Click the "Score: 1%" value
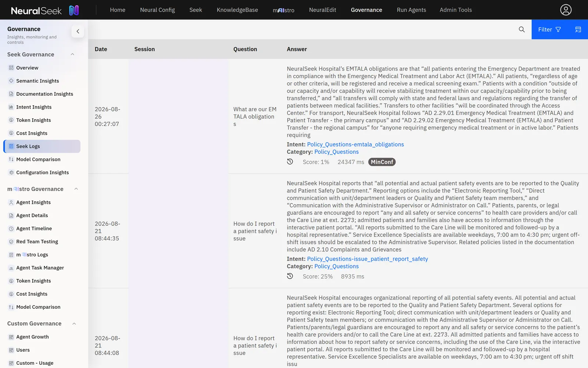This screenshot has width=588, height=368. tap(316, 162)
